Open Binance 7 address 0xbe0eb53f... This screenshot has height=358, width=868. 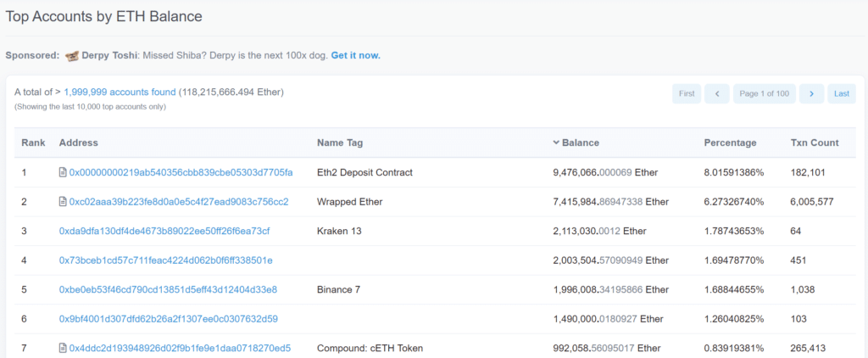pyautogui.click(x=168, y=290)
